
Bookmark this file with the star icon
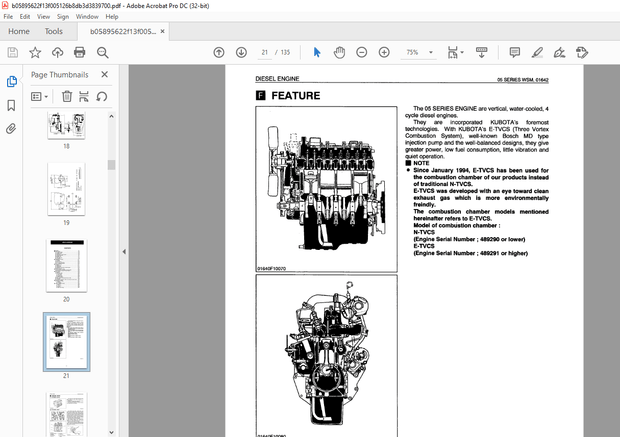coord(35,52)
